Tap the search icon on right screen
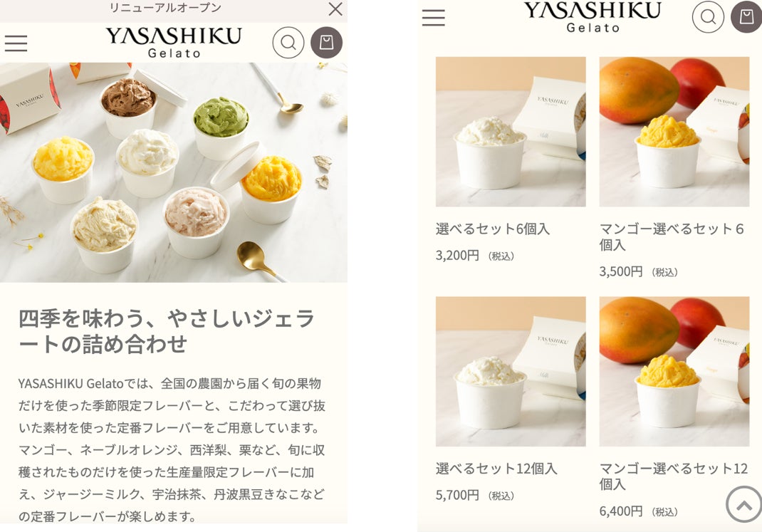The height and width of the screenshot is (532, 762). tap(708, 17)
